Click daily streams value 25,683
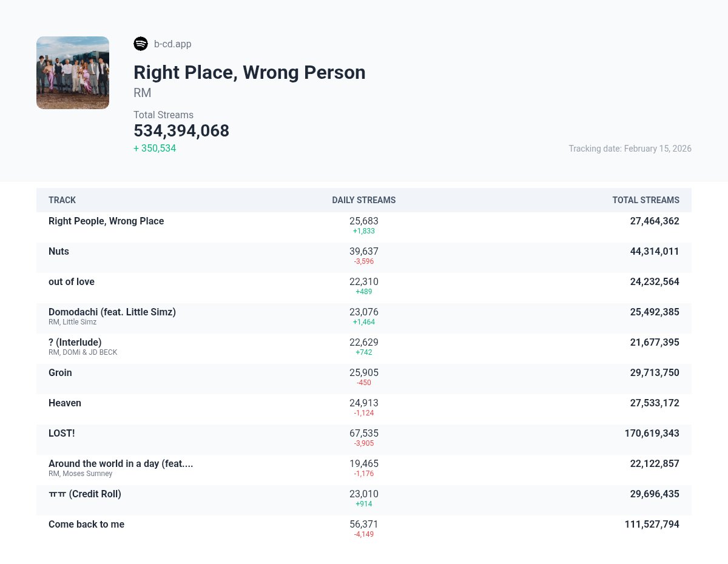Viewport: 728px width, 564px height. (x=364, y=221)
